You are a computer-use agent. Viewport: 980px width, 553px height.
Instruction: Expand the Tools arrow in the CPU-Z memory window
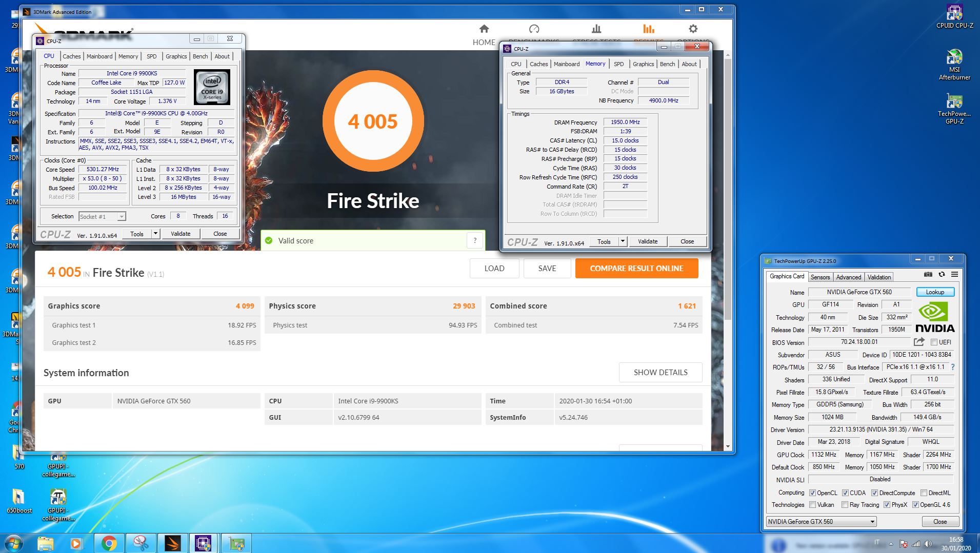pos(623,241)
